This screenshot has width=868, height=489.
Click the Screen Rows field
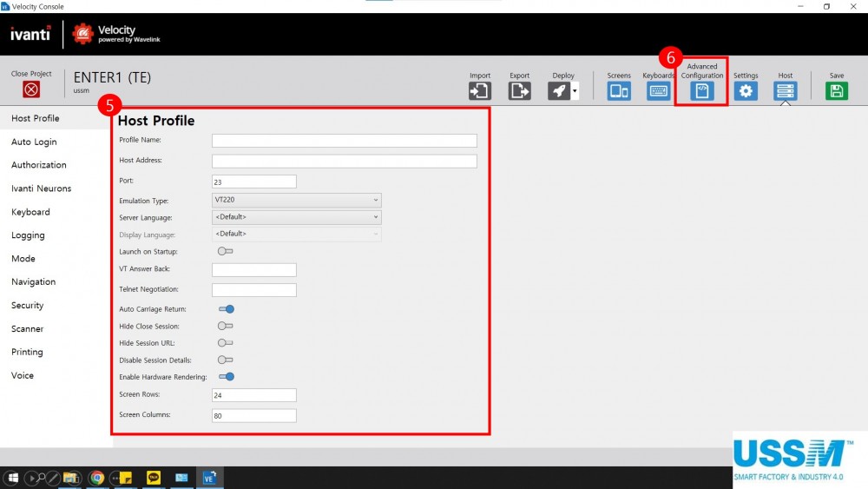click(254, 395)
